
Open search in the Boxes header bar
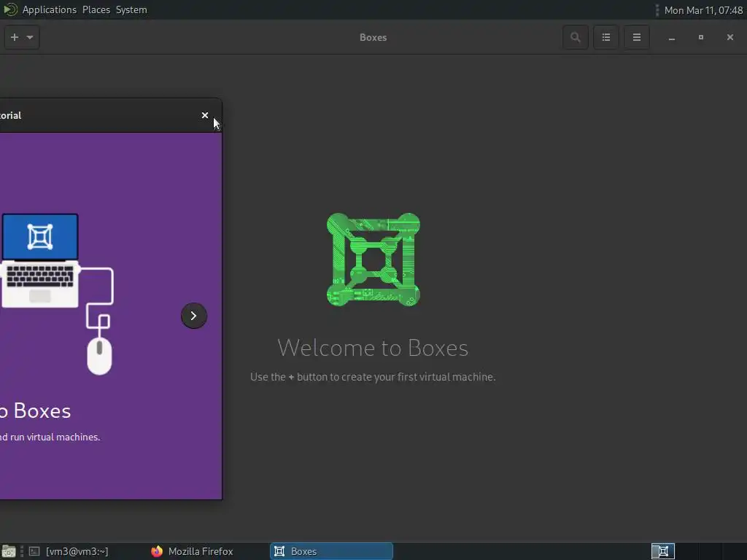pos(576,37)
